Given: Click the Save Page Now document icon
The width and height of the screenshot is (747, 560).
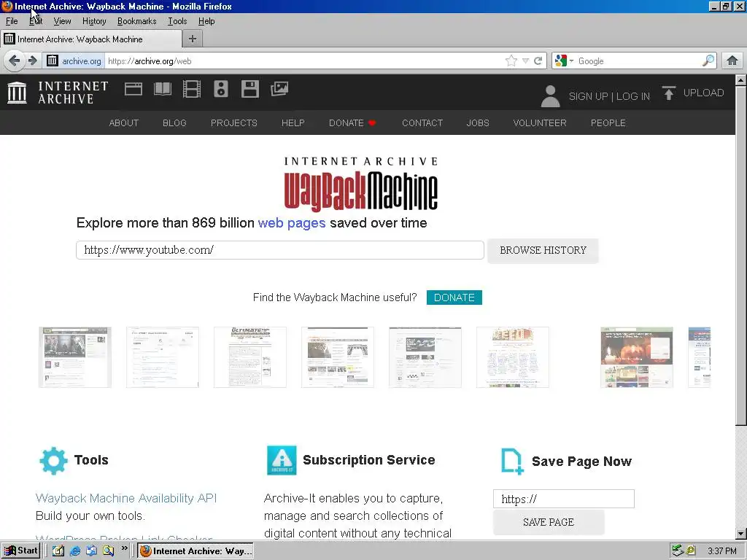Looking at the screenshot, I should (512, 462).
